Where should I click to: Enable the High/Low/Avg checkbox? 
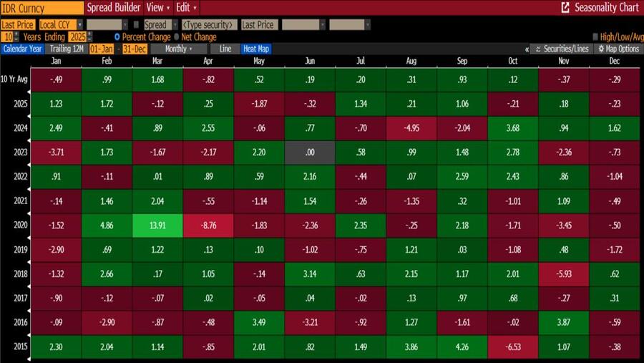pyautogui.click(x=595, y=37)
